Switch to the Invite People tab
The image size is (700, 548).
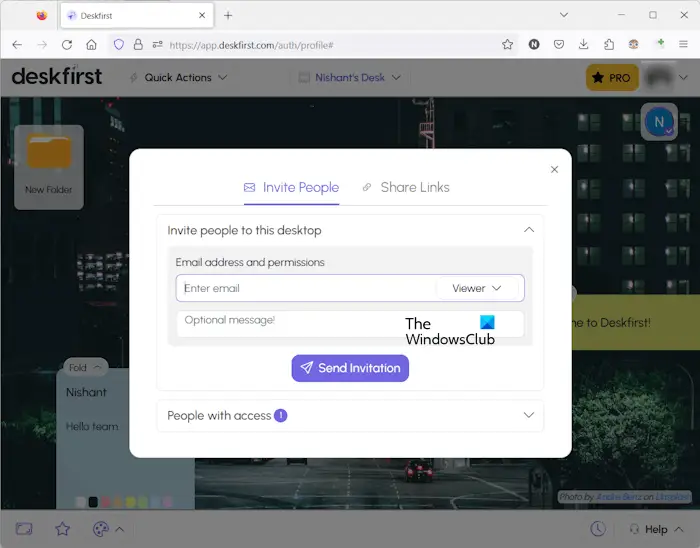click(x=292, y=187)
